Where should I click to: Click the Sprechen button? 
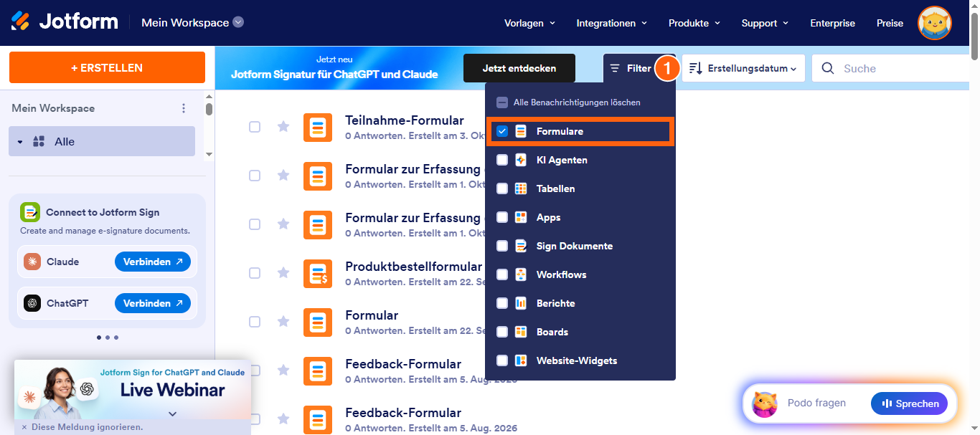[x=909, y=403]
